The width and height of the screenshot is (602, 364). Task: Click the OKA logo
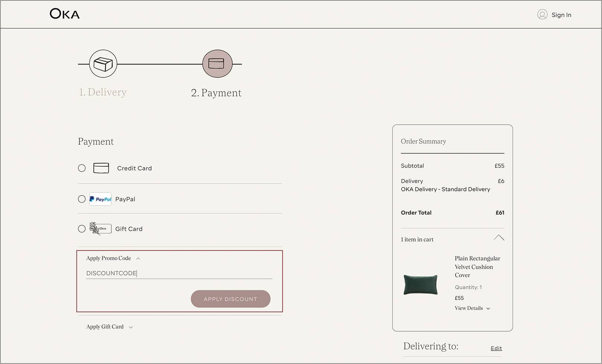pyautogui.click(x=64, y=14)
